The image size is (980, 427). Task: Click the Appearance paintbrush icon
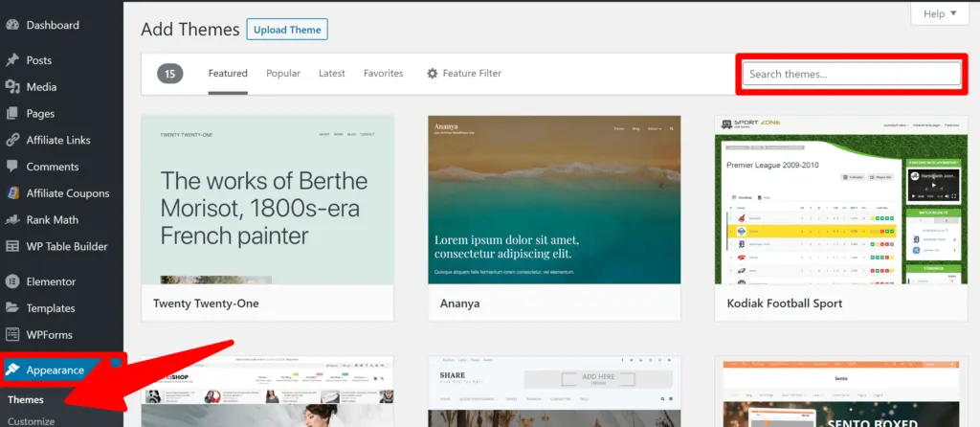11,371
